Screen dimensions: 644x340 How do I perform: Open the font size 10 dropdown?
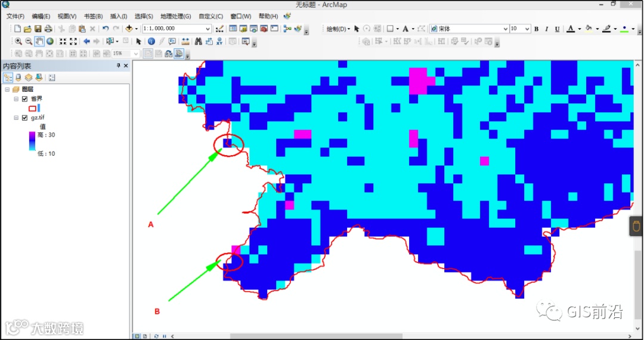(x=527, y=29)
